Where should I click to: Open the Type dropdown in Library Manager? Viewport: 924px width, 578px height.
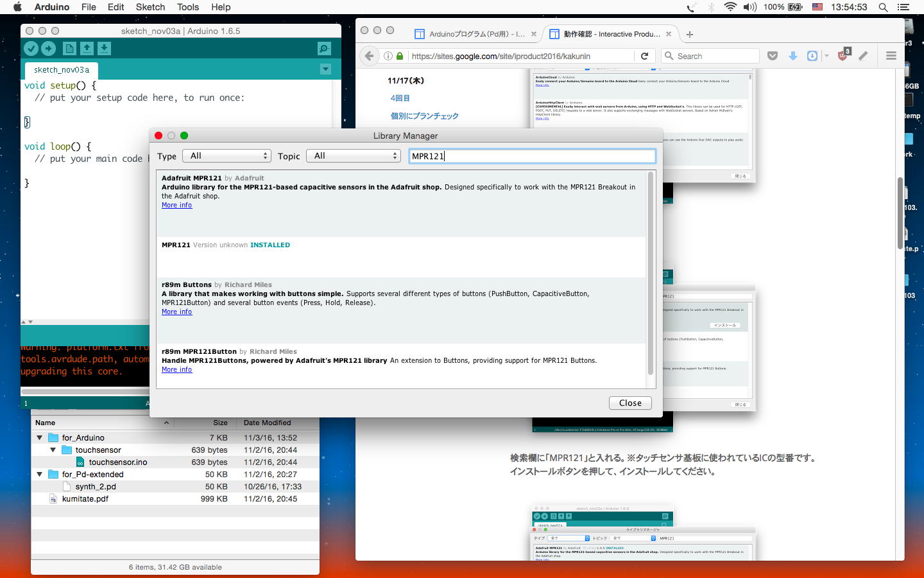(227, 156)
